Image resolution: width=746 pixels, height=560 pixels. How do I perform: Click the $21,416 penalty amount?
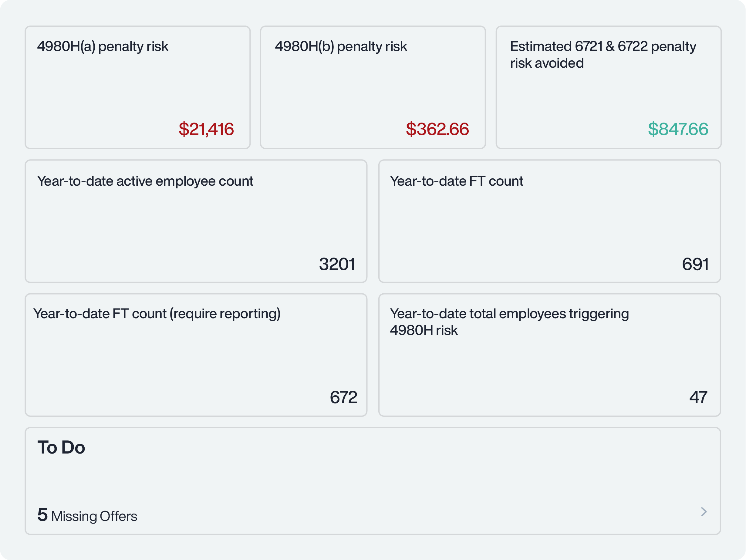(x=206, y=129)
